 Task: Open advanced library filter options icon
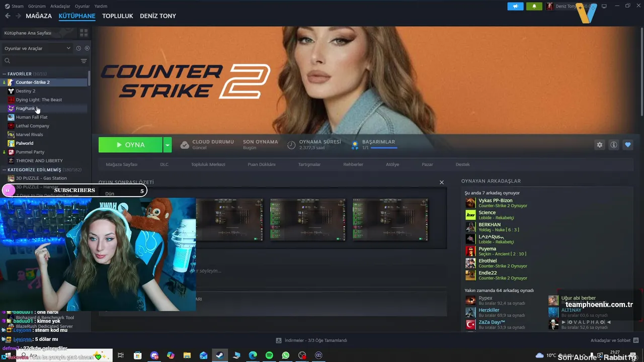point(84,61)
